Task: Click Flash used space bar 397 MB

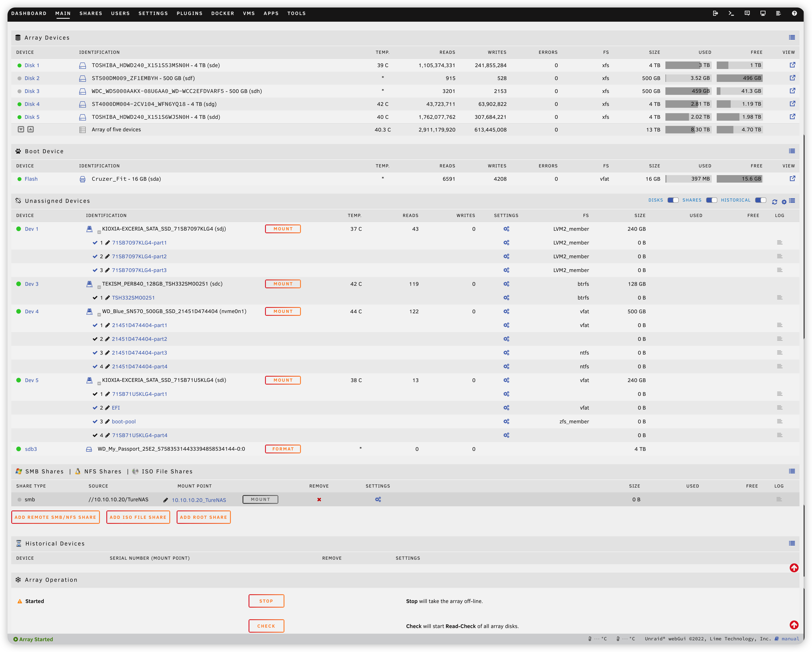Action: [688, 179]
